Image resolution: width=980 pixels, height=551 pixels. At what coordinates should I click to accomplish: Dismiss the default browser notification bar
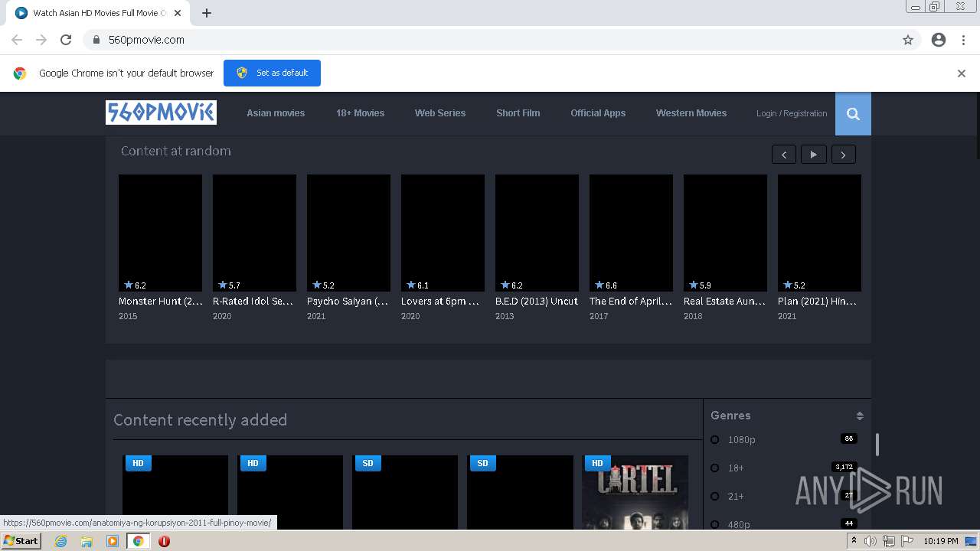[962, 73]
